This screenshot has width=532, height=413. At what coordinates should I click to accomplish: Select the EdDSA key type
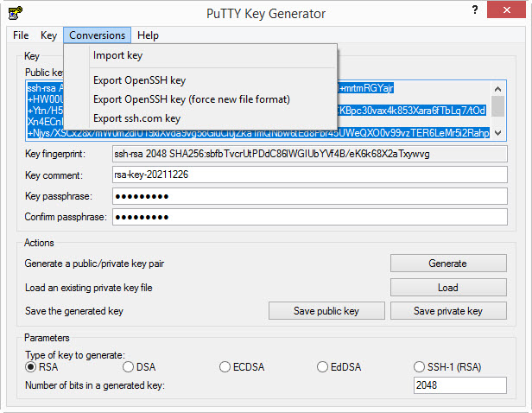pos(339,367)
